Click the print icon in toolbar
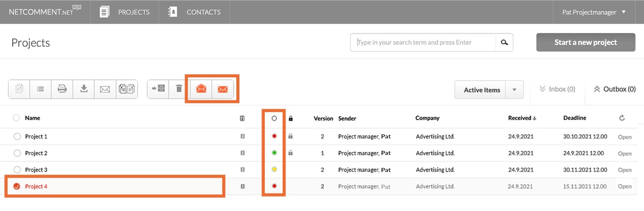644x211 pixels. click(62, 89)
